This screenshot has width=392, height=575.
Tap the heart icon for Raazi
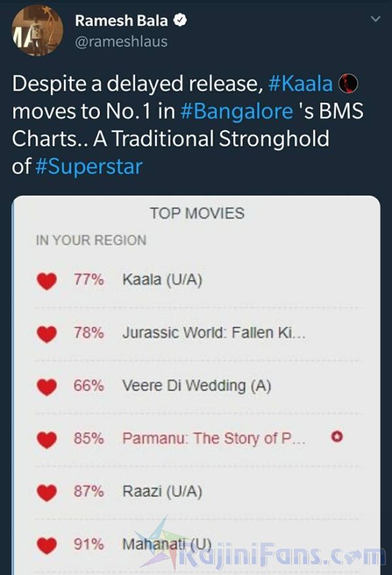click(46, 493)
